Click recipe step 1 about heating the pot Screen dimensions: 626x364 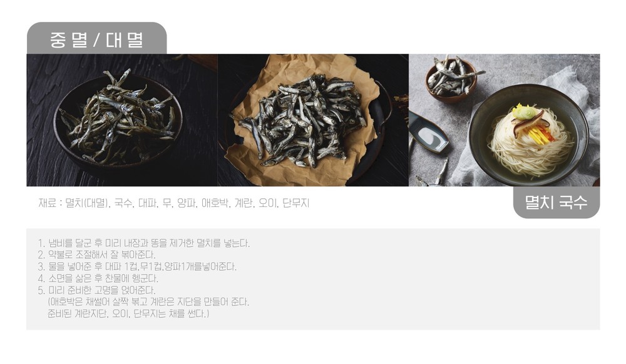(144, 243)
